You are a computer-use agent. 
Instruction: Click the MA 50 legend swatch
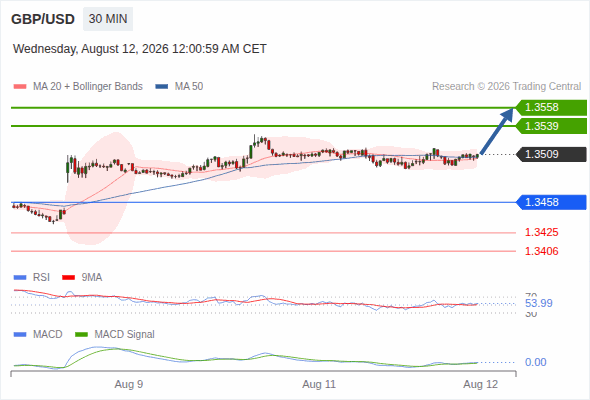pos(162,87)
